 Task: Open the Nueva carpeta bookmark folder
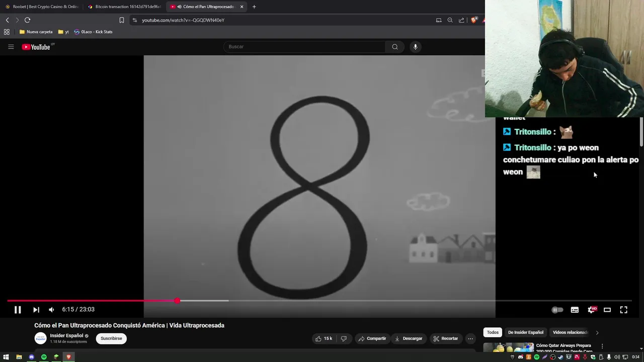click(36, 32)
